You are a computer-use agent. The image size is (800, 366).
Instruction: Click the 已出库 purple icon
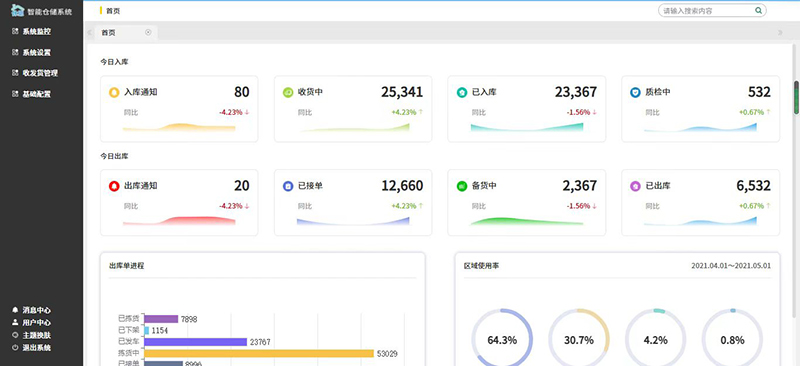pyautogui.click(x=635, y=186)
